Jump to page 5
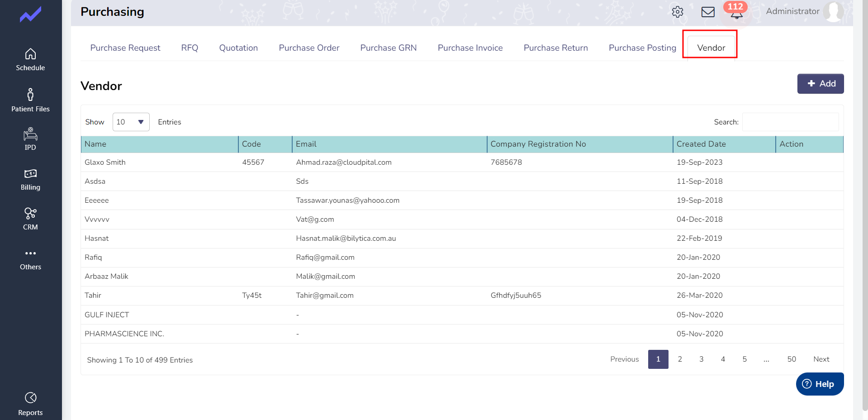Screen dimensions: 868x420 click(745, 359)
